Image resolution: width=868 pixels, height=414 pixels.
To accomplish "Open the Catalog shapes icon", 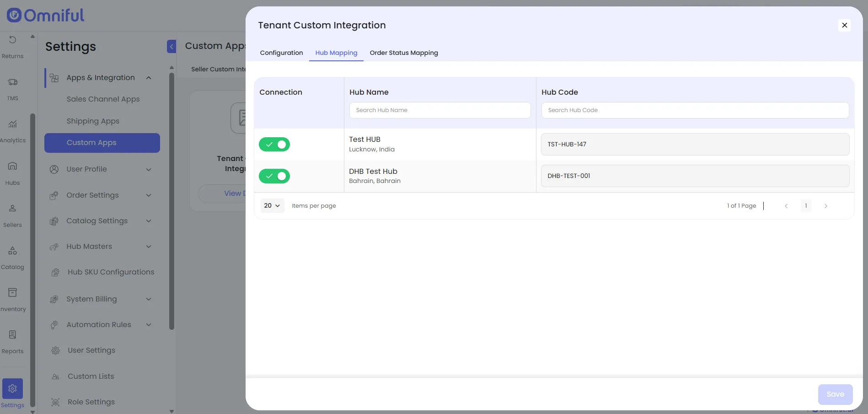I will click(x=12, y=251).
